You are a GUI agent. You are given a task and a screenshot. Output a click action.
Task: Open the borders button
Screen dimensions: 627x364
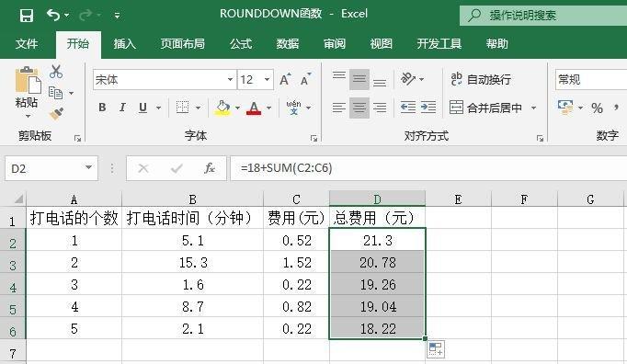pyautogui.click(x=182, y=108)
